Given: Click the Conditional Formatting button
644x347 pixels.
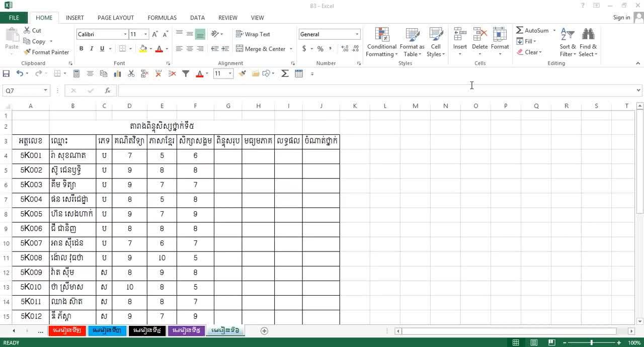Looking at the screenshot, I should (381, 42).
